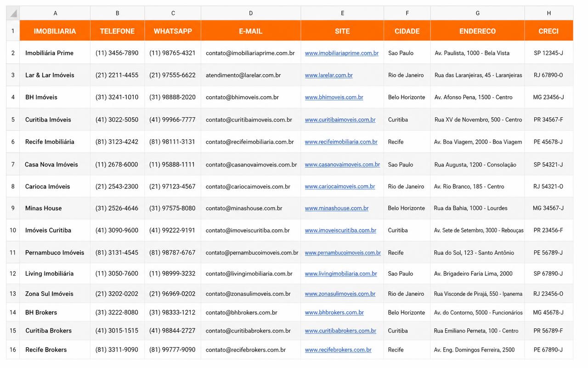The image size is (588, 368).
Task: Click the TELEFONE header cell
Action: tap(118, 31)
